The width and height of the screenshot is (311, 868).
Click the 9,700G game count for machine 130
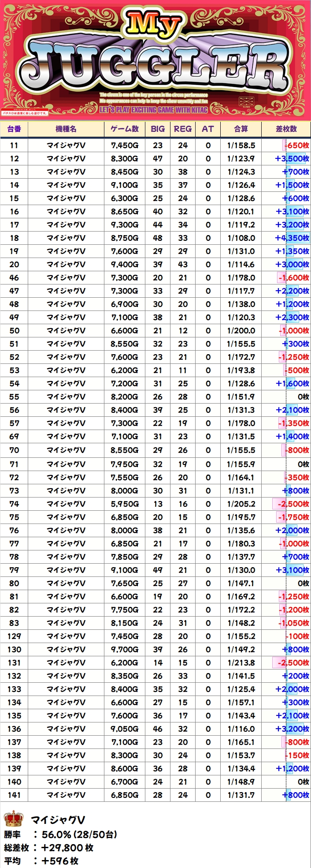[x=125, y=649]
